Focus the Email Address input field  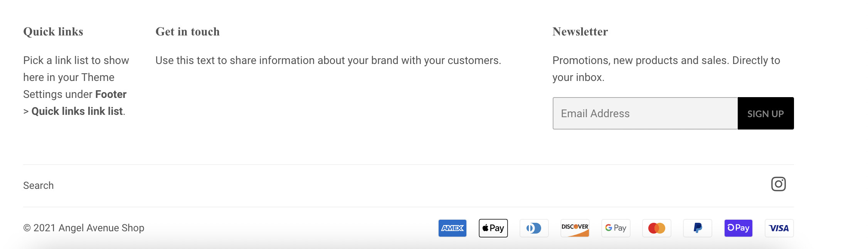point(645,113)
